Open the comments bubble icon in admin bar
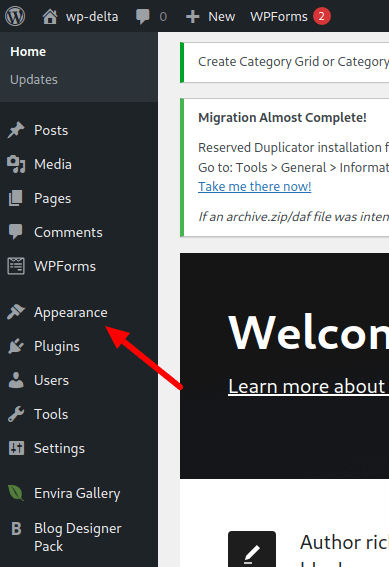Image resolution: width=389 pixels, height=567 pixels. coord(142,17)
